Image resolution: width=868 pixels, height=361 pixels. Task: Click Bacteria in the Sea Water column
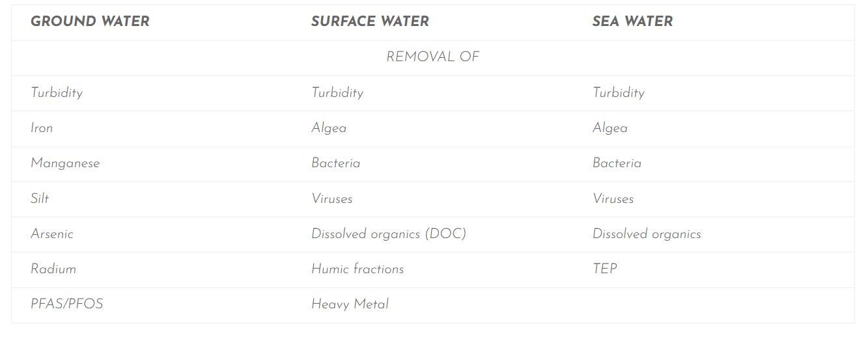click(617, 163)
